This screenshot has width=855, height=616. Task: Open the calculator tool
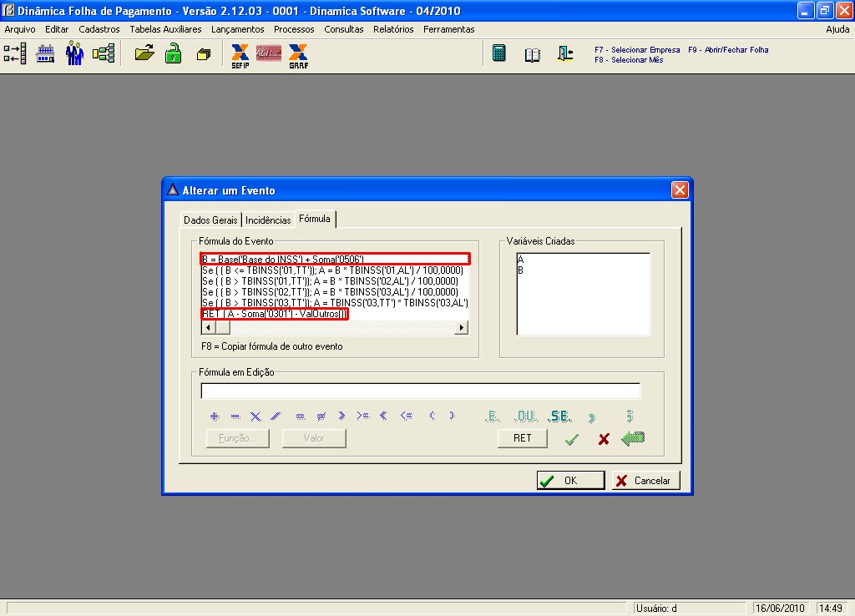pyautogui.click(x=499, y=53)
